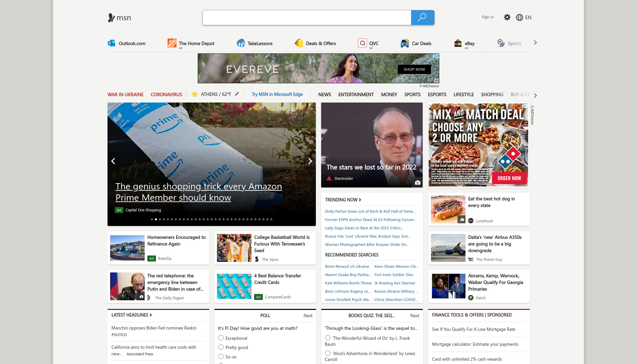Image resolution: width=637 pixels, height=364 pixels.
Task: Select 'The Wonderful Wizard of Oz' answer
Action: click(x=328, y=338)
